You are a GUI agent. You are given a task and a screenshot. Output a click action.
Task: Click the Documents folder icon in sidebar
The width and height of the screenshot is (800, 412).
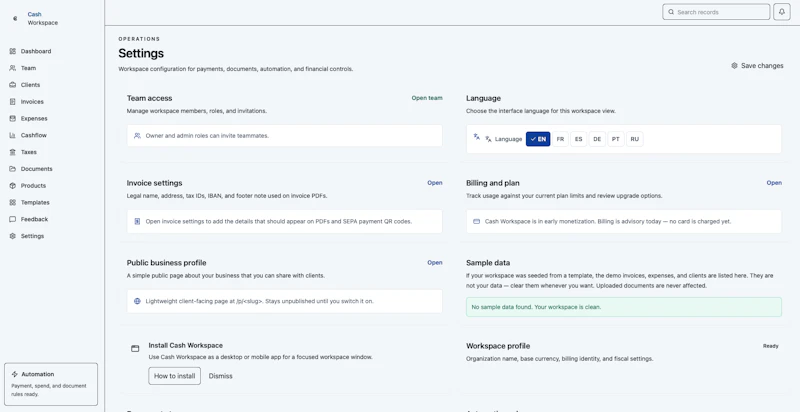coord(13,169)
